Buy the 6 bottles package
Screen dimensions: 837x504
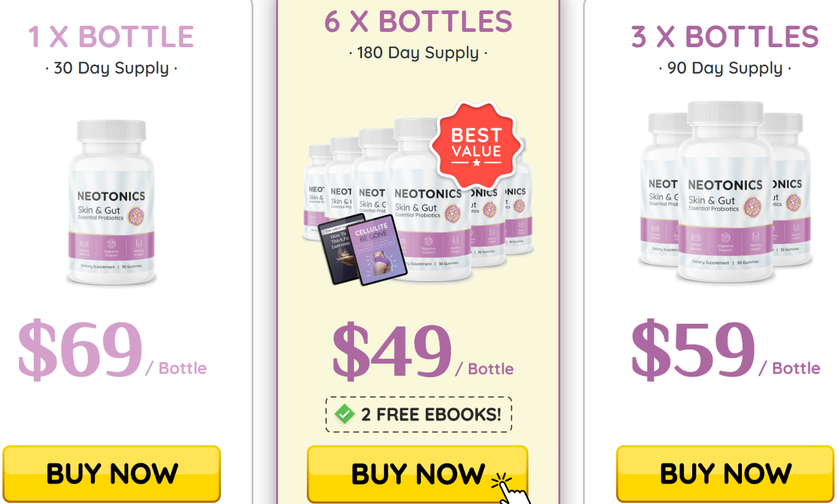(417, 474)
